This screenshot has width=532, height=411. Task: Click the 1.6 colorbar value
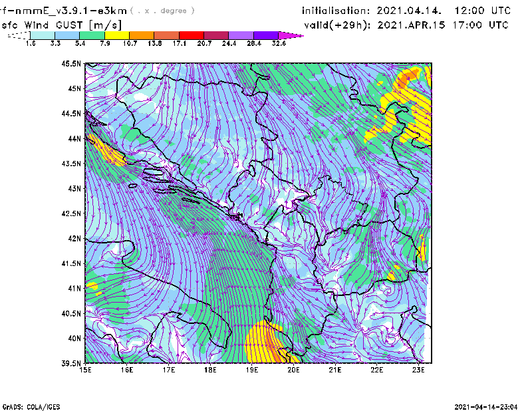[x=31, y=43]
